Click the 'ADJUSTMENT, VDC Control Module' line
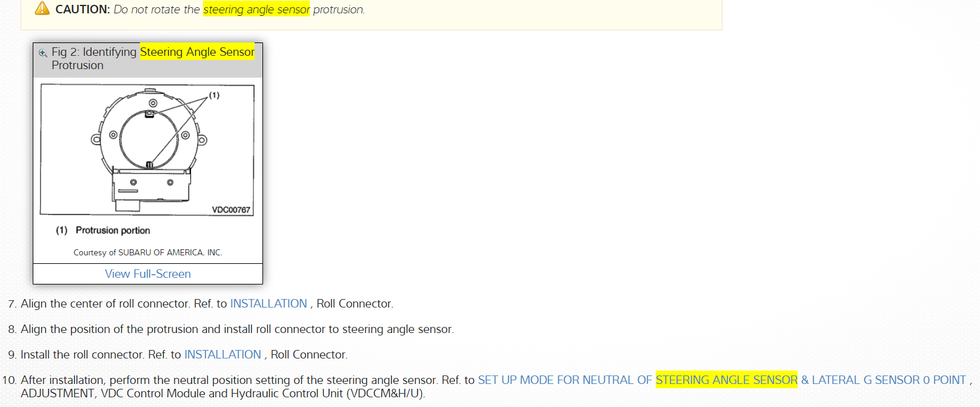The height and width of the screenshot is (407, 980). 222,394
